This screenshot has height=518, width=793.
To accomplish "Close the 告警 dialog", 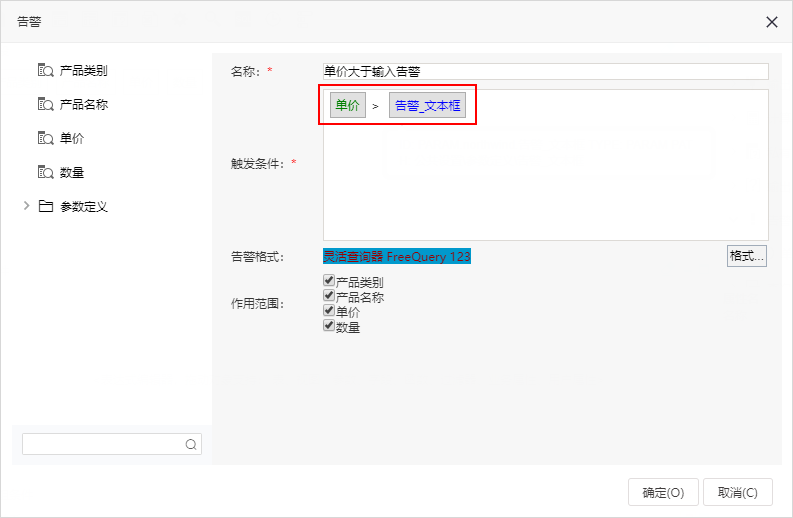I will click(x=771, y=22).
